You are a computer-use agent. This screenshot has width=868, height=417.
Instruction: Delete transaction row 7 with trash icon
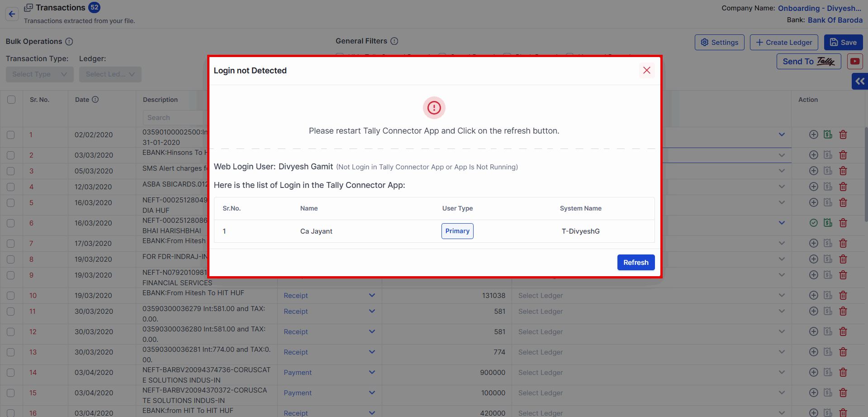pos(843,243)
